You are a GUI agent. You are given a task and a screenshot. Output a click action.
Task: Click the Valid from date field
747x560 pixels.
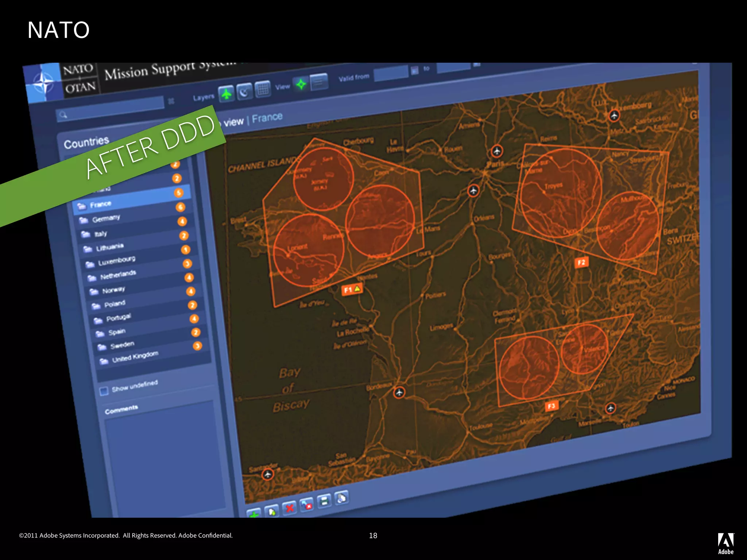click(391, 73)
